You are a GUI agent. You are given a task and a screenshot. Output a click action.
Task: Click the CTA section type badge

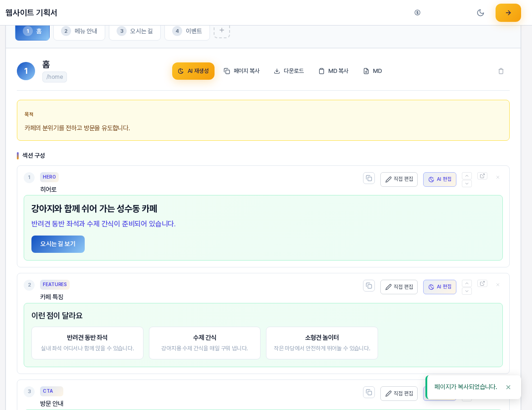click(51, 391)
